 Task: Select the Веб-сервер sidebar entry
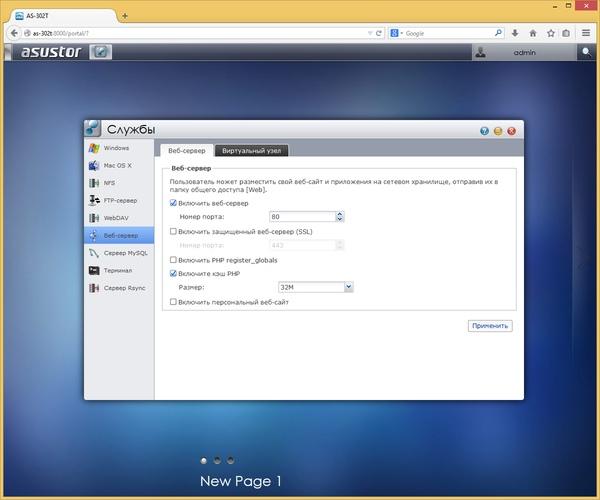pos(119,235)
